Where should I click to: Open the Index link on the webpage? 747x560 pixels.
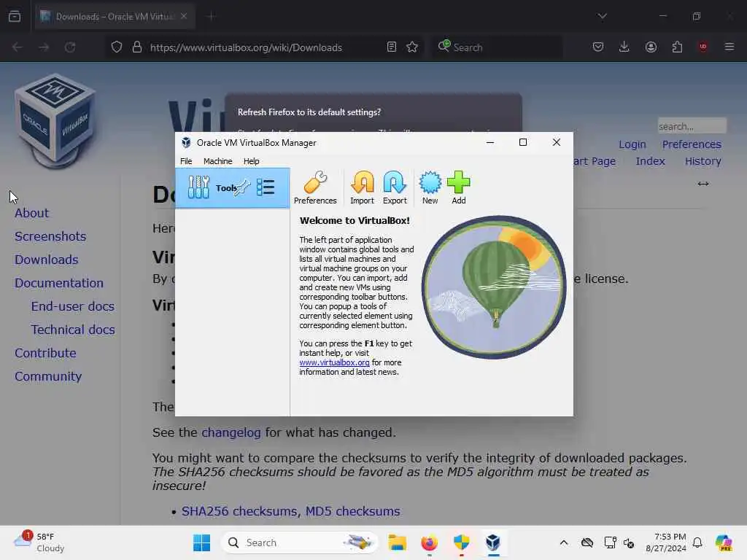(650, 161)
